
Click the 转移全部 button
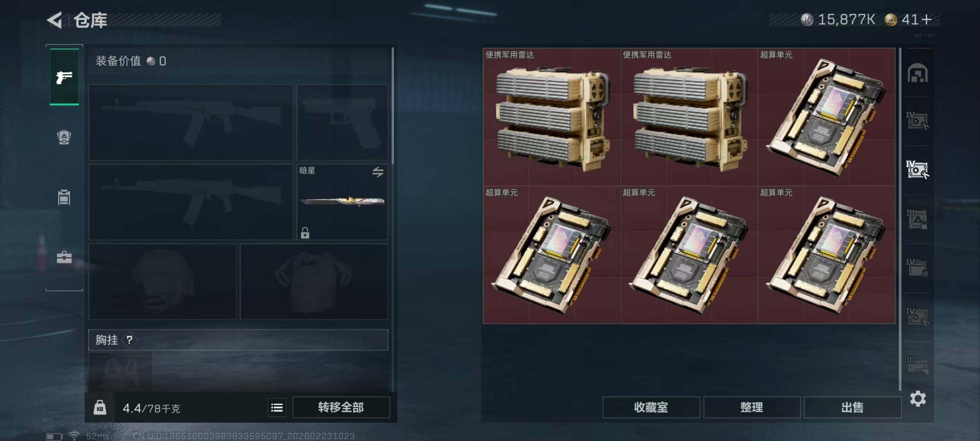(341, 407)
